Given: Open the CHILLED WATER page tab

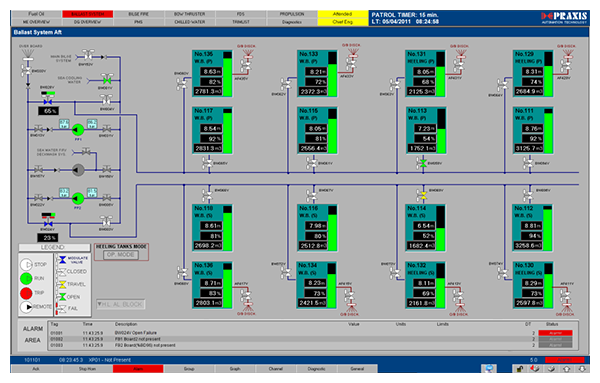Looking at the screenshot, I should 189,22.
